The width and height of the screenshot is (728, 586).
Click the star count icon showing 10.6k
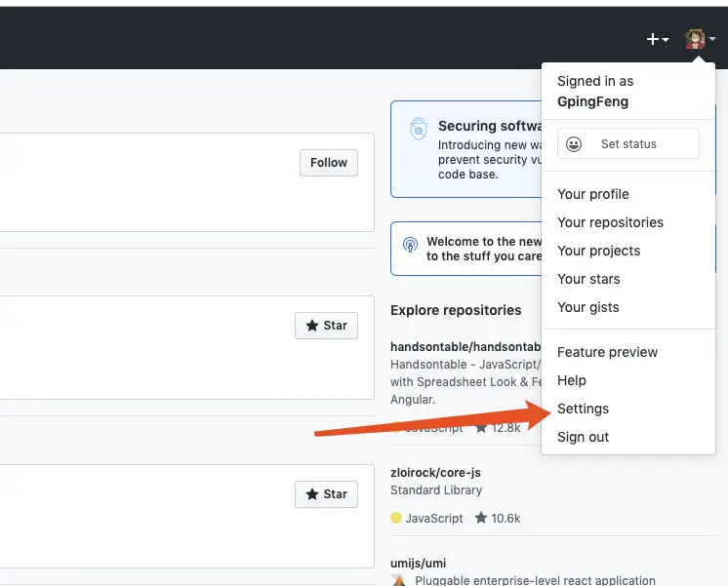click(480, 518)
